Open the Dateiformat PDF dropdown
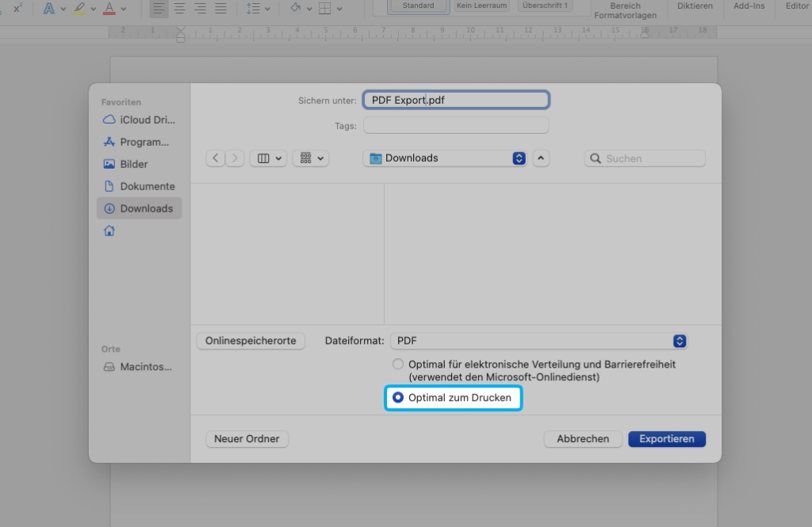 [538, 341]
